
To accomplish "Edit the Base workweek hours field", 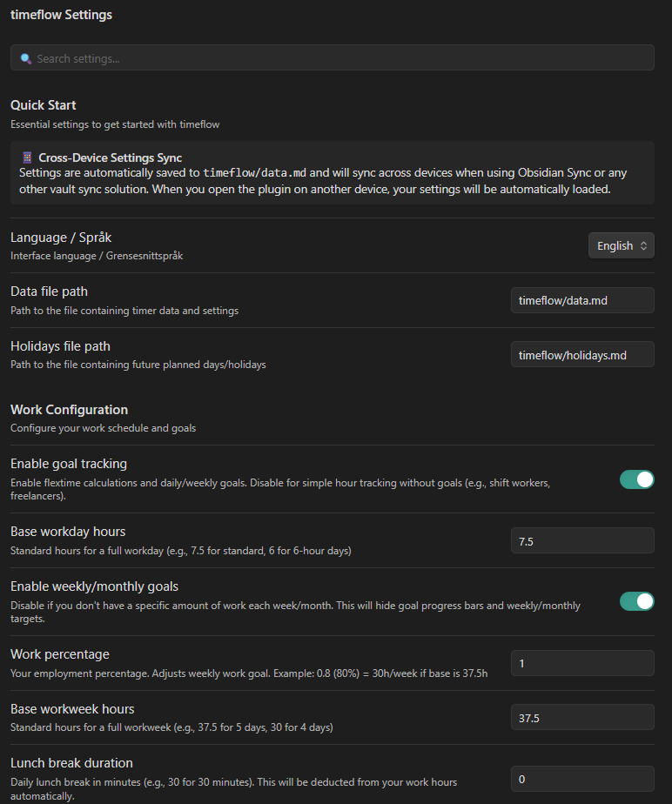I will click(x=582, y=717).
